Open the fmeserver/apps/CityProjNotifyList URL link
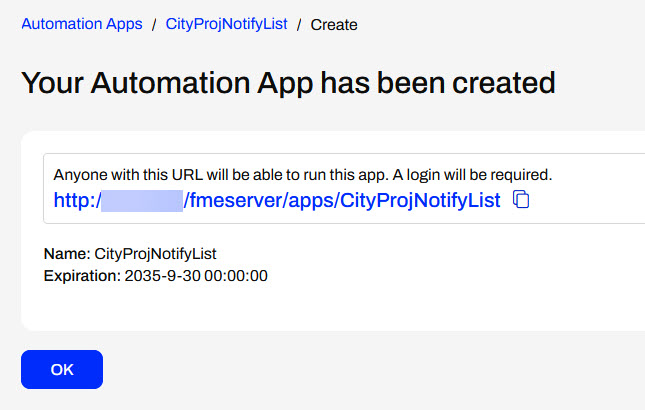The width and height of the screenshot is (645, 410). point(342,200)
